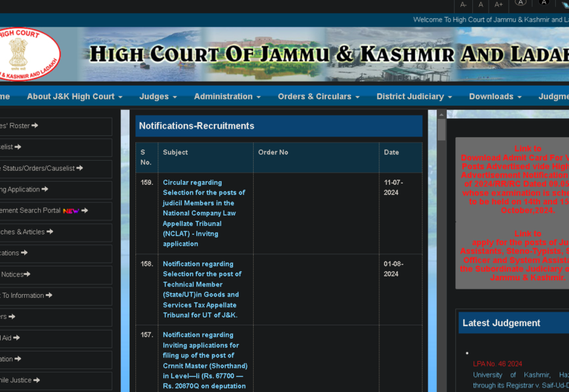This screenshot has width=569, height=392.
Task: Open the Orders & Circulars dropdown
Action: (x=319, y=97)
